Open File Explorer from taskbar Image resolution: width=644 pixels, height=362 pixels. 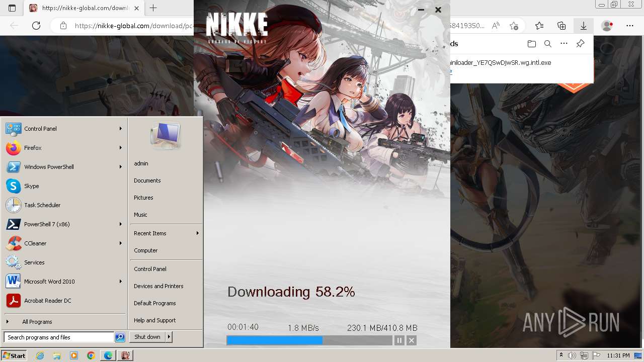click(x=57, y=355)
